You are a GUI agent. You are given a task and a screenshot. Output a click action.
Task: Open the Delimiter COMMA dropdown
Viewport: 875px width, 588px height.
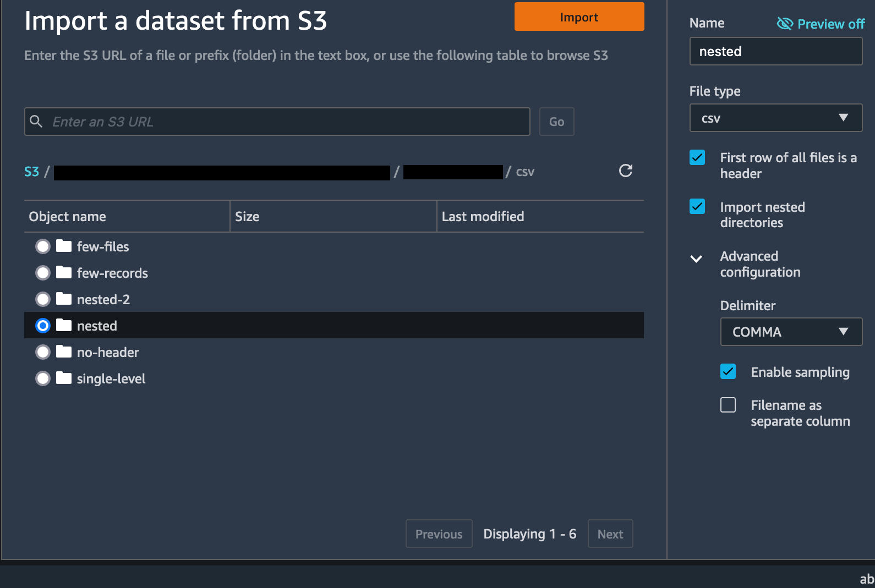click(791, 332)
